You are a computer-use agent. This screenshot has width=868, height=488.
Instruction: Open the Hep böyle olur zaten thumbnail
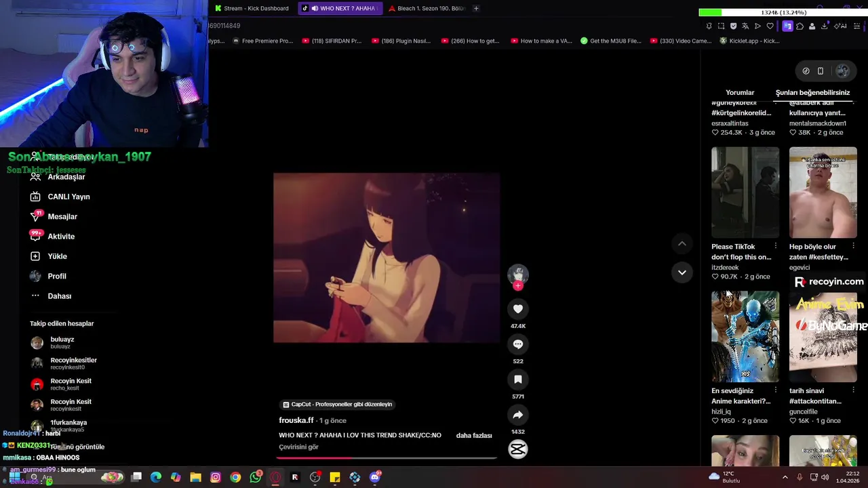click(823, 192)
